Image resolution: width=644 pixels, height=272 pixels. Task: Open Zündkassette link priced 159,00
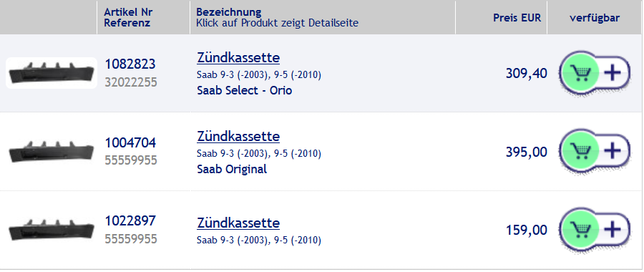pyautogui.click(x=238, y=223)
